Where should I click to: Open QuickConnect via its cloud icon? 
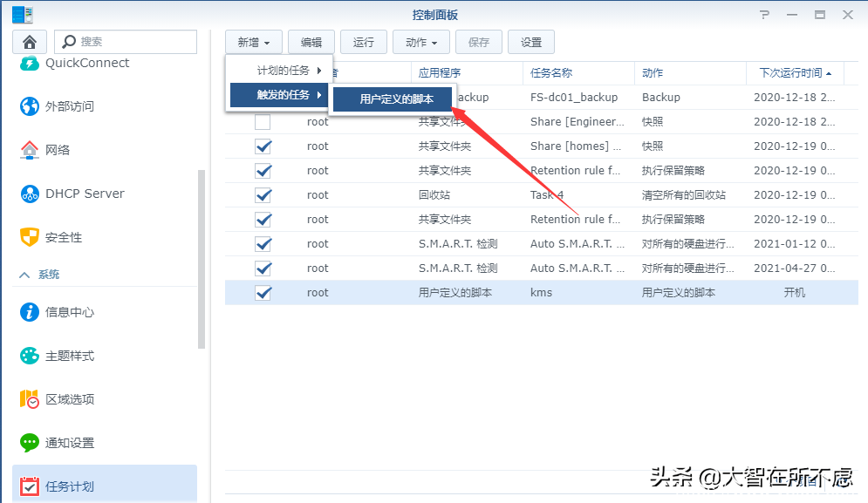coord(30,64)
